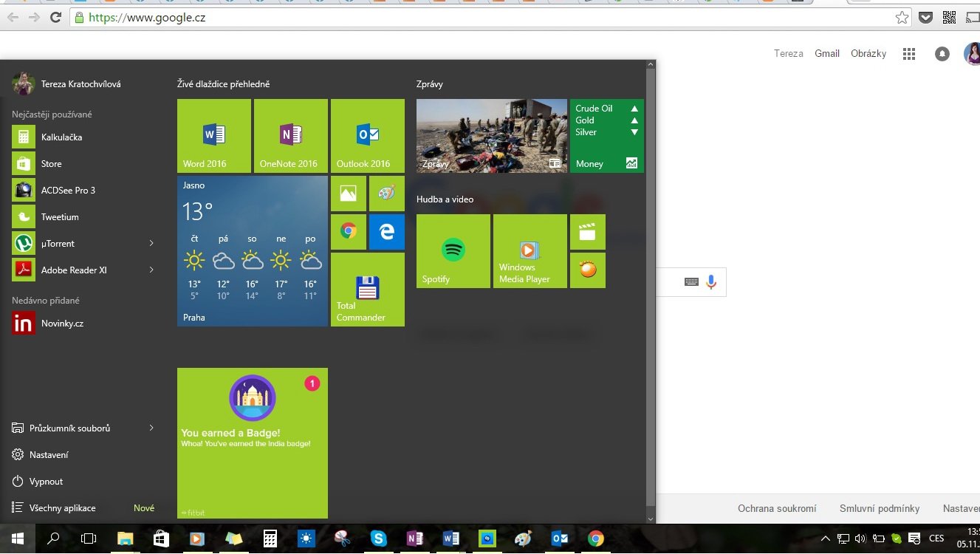Open the Movies clapperboard small tile
This screenshot has height=554, width=980.
pos(588,232)
